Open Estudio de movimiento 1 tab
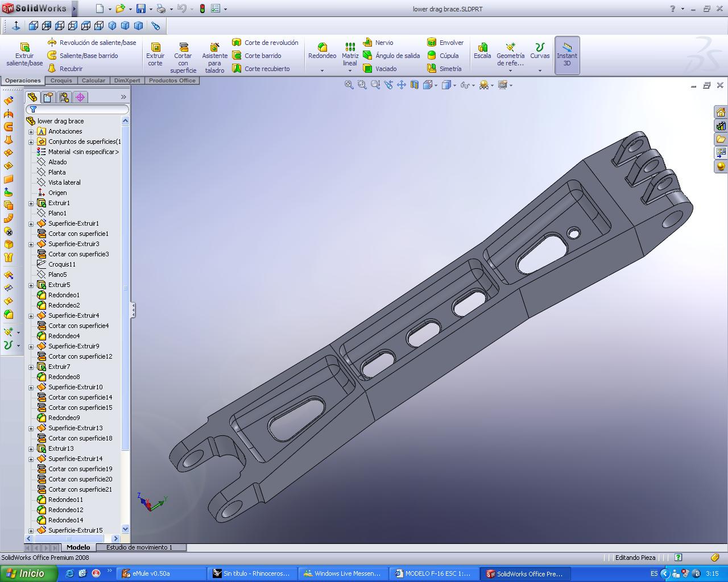The image size is (728, 582). coord(139,547)
